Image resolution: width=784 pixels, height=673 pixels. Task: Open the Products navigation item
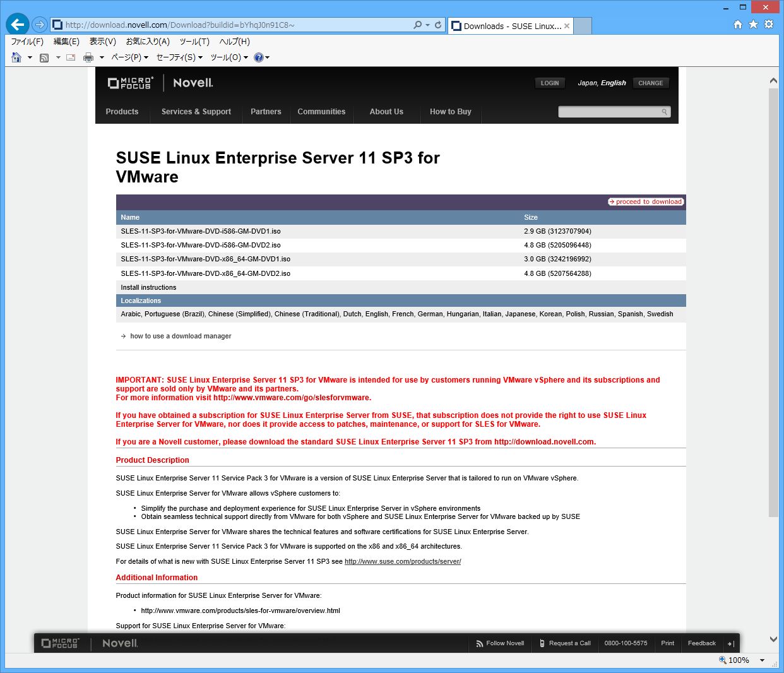point(122,112)
